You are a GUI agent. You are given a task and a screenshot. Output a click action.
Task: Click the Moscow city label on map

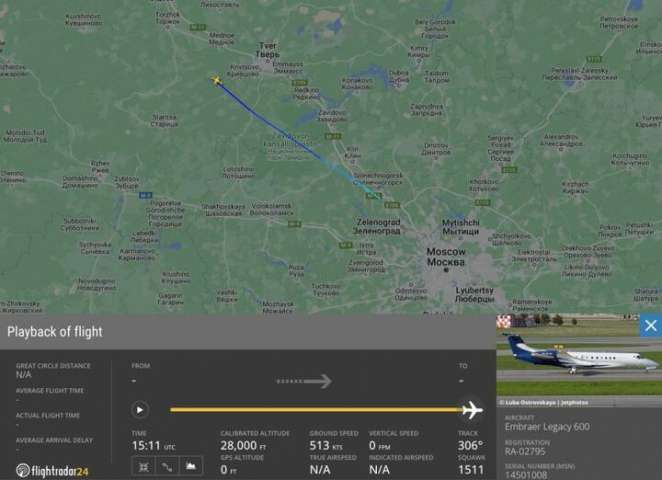446,257
